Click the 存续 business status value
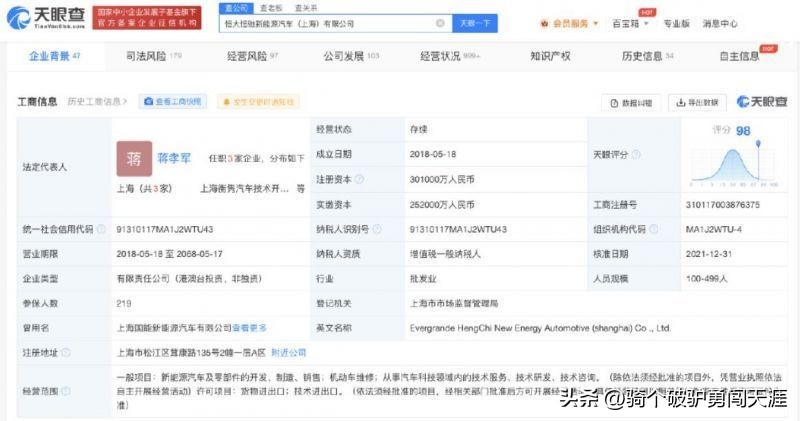800x421 pixels. pos(418,130)
